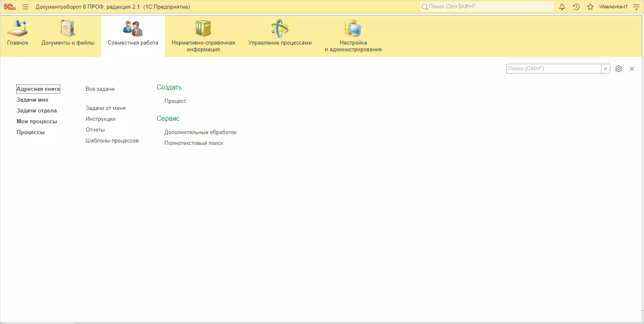Open Инструкции

[x=101, y=119]
